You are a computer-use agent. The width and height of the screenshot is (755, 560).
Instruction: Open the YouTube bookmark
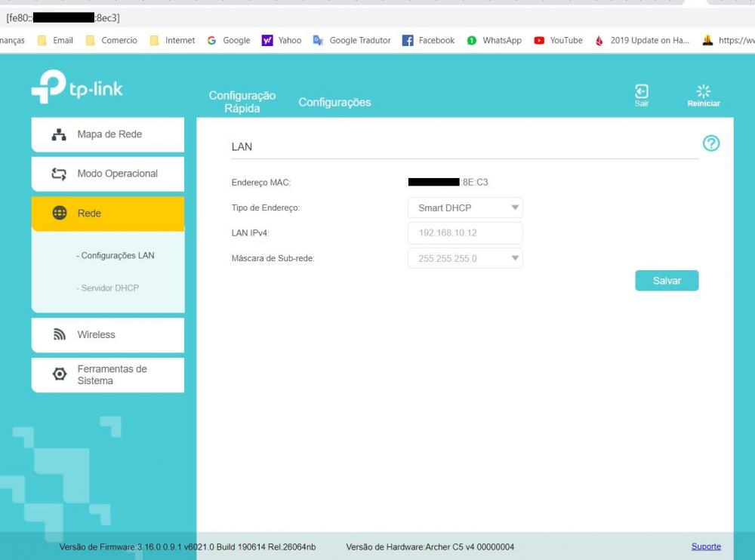559,41
